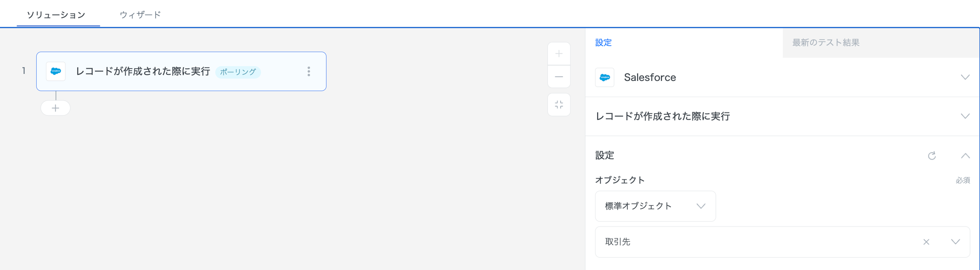Select the レコードが作成された際に実行 trigger step
Image resolution: width=980 pixels, height=270 pixels.
tap(143, 72)
